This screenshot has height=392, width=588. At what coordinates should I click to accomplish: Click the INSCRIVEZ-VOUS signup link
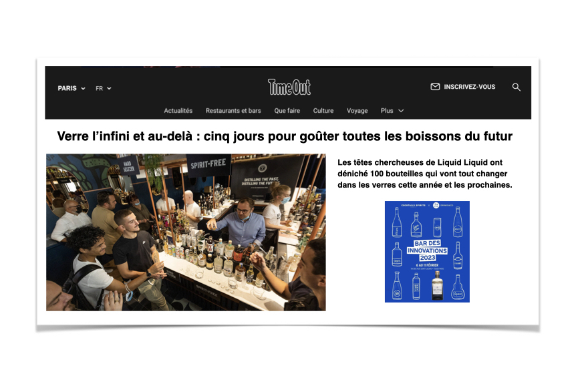[470, 87]
